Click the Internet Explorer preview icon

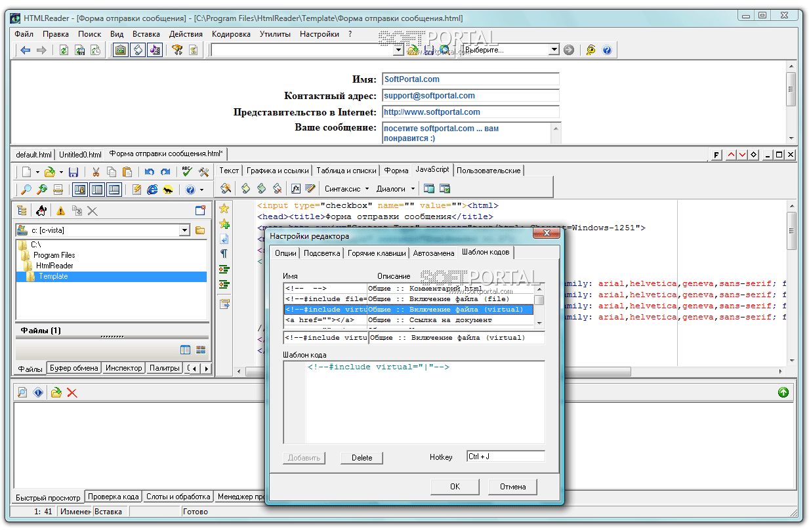pos(152,190)
